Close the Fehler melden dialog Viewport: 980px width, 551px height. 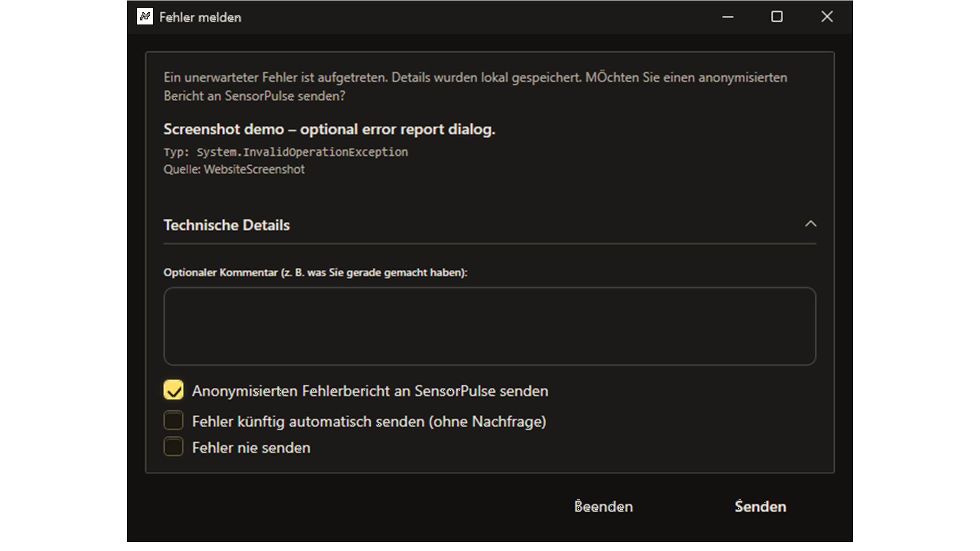(x=827, y=17)
